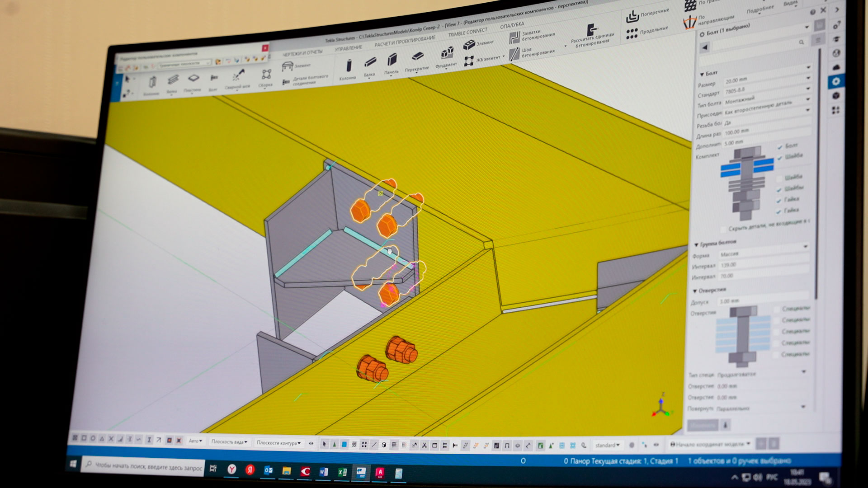This screenshot has width=868, height=488.
Task: Select the Сварной шов weld tool
Action: [238, 79]
